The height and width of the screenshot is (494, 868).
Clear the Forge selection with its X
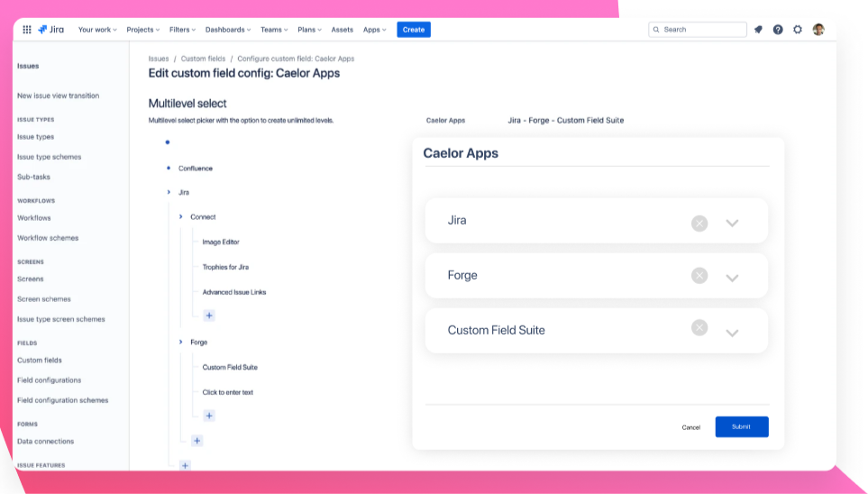click(699, 275)
